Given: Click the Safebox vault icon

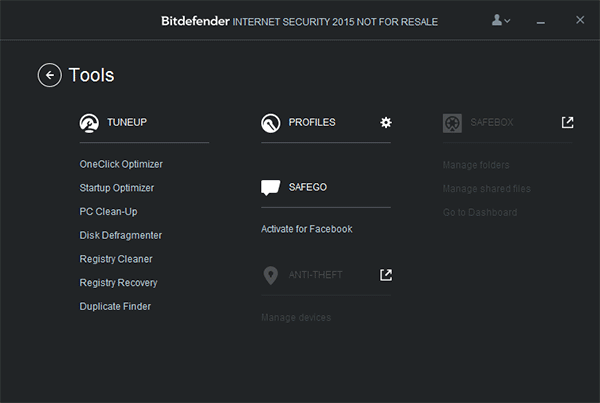Looking at the screenshot, I should pos(452,123).
